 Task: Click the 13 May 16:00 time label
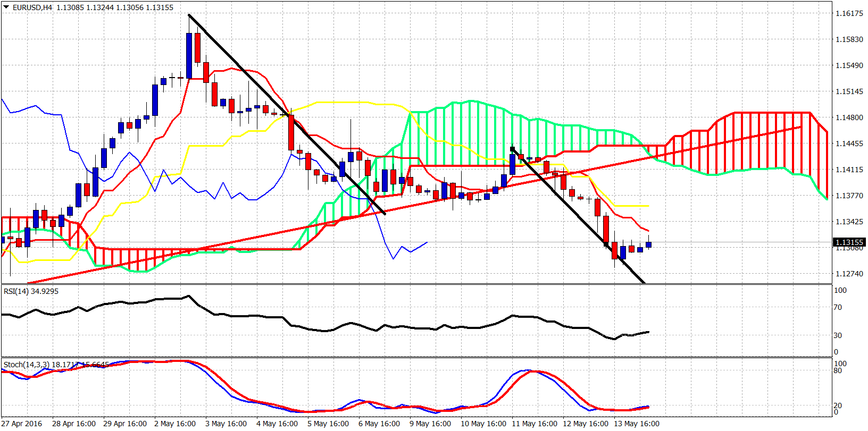(x=637, y=424)
